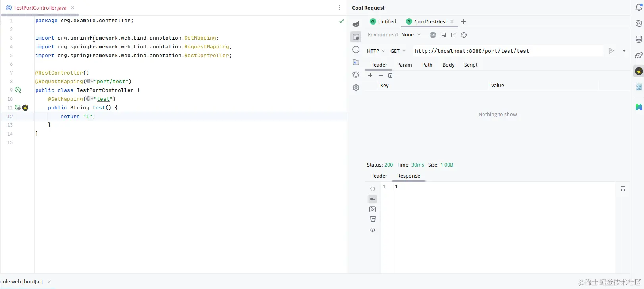Viewport: 644px width, 289px height.
Task: Open Cool Request settings gear
Action: (356, 88)
